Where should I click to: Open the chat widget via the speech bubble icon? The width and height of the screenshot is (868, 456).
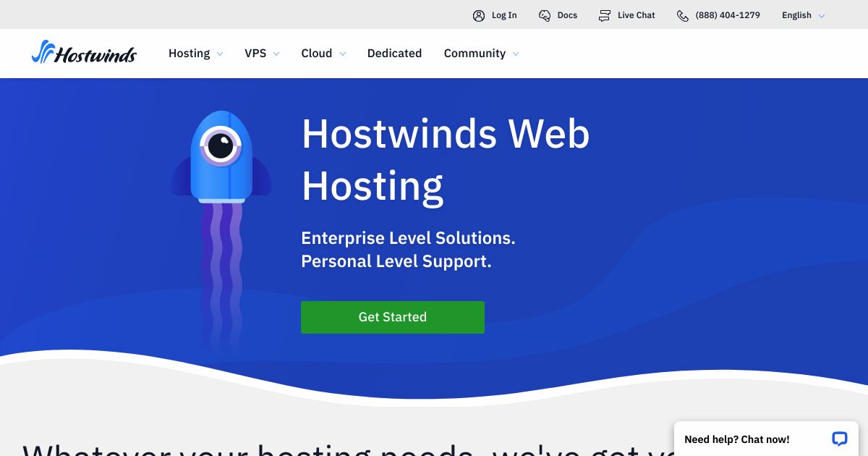tap(839, 439)
